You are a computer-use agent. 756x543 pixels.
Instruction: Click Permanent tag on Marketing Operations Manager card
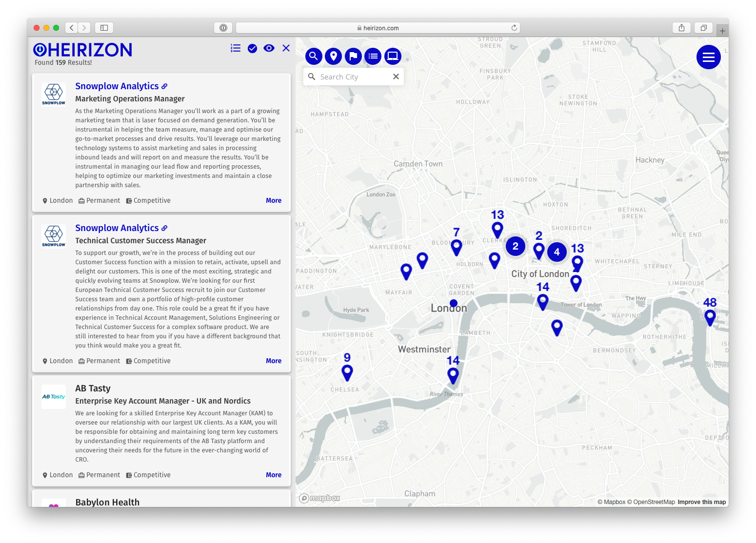pyautogui.click(x=99, y=200)
